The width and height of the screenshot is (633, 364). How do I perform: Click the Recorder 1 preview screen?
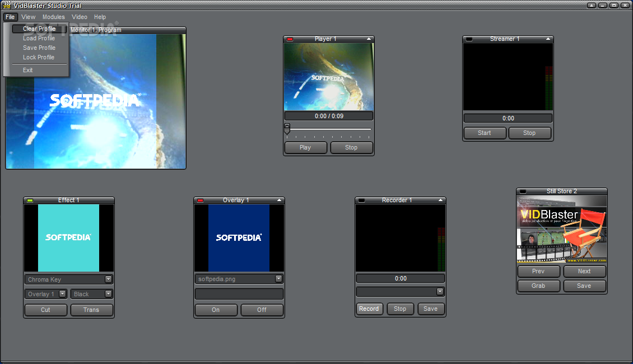(x=401, y=237)
